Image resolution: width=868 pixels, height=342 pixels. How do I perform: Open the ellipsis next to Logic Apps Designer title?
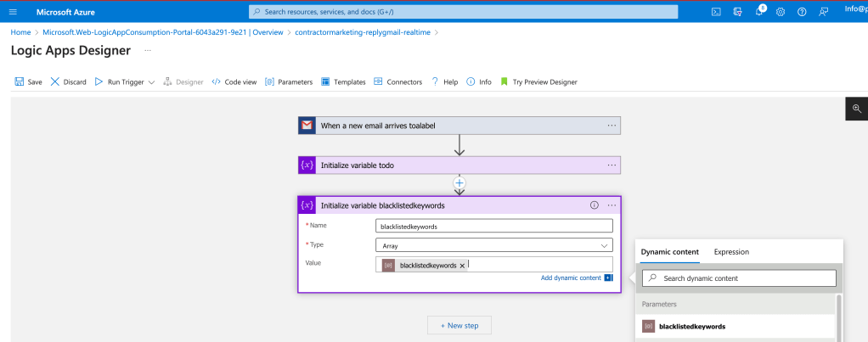148,50
